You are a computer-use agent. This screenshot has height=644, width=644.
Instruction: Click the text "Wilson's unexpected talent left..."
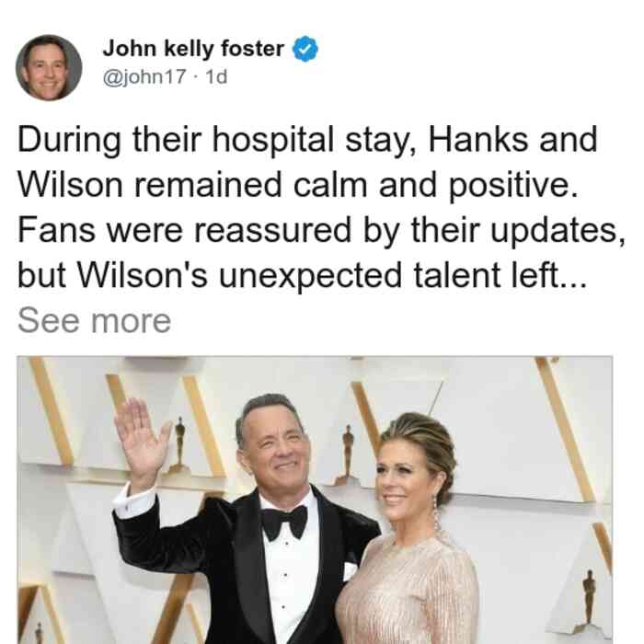tap(333, 275)
